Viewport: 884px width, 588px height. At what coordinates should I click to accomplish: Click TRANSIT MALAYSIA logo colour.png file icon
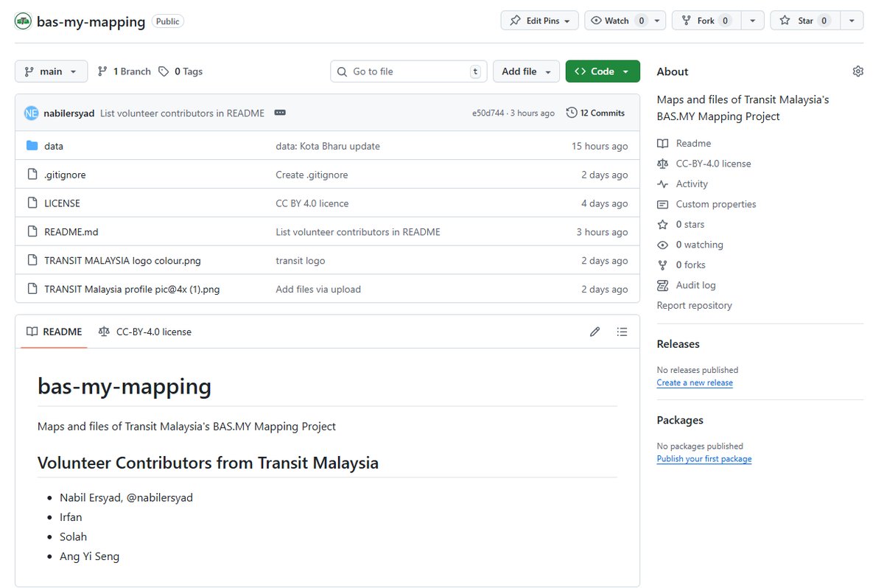(x=32, y=261)
